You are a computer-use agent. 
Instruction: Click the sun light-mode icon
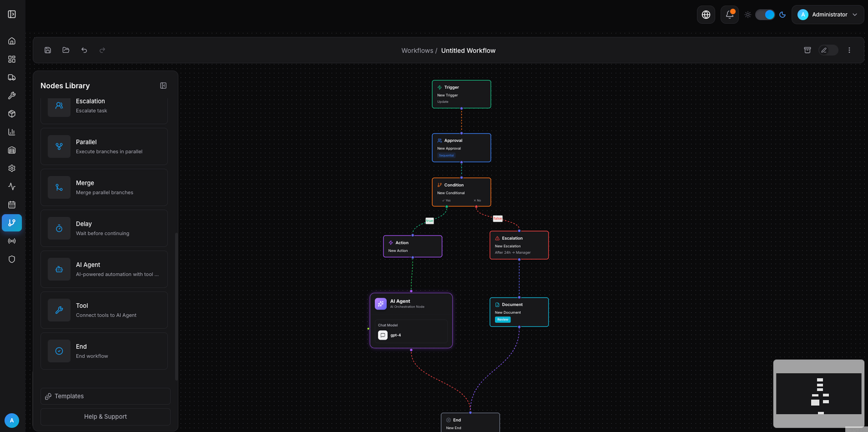click(x=748, y=15)
